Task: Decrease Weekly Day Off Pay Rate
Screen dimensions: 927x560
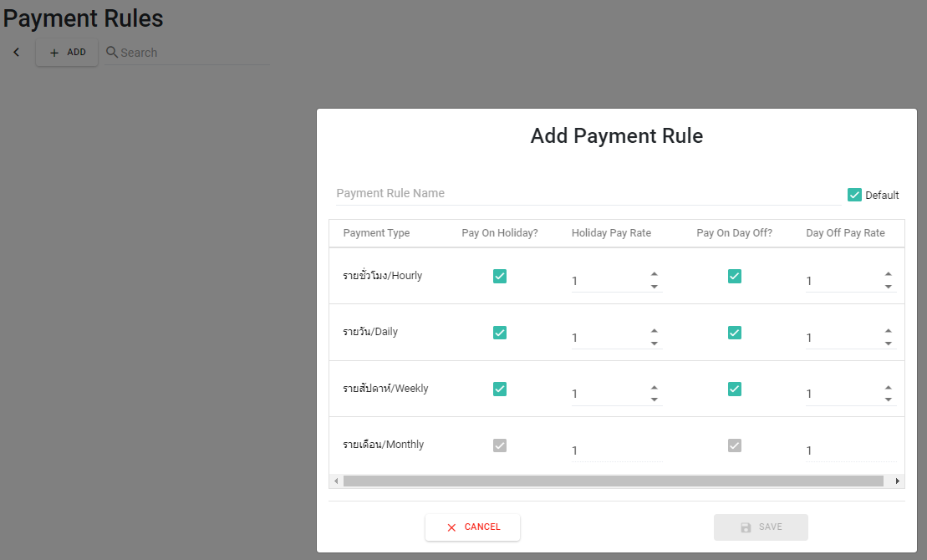Action: [x=889, y=400]
